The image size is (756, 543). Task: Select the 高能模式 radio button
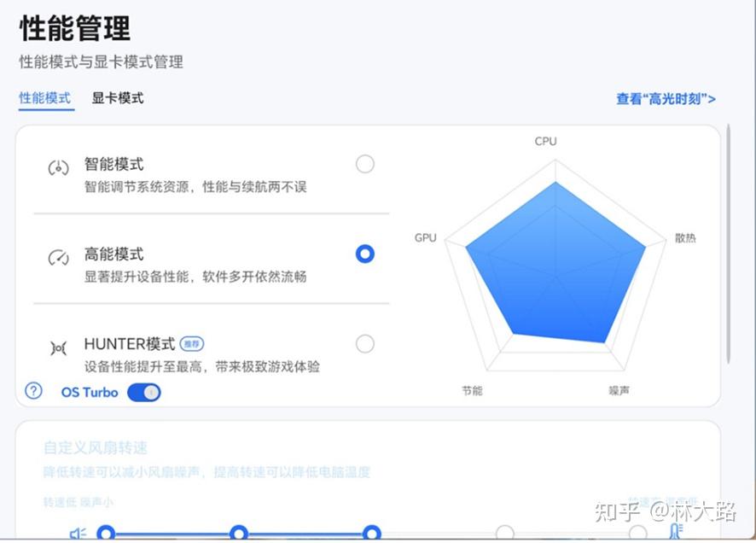(365, 254)
